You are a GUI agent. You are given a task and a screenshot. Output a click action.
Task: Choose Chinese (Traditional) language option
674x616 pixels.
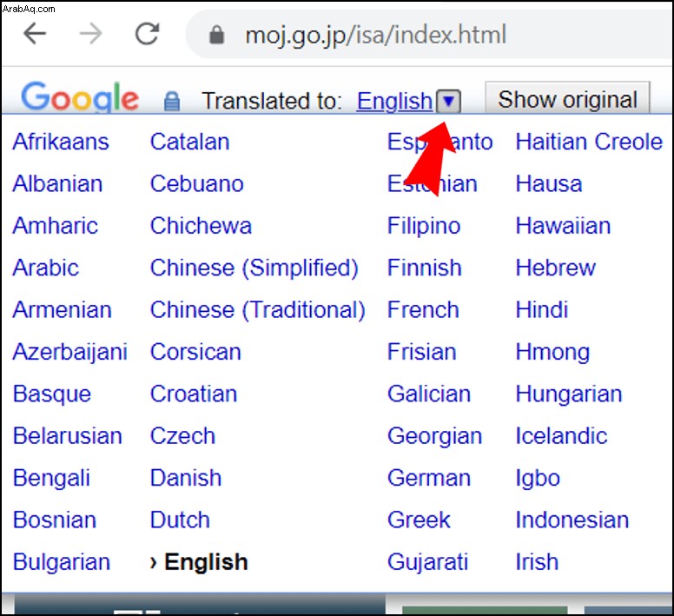point(257,310)
